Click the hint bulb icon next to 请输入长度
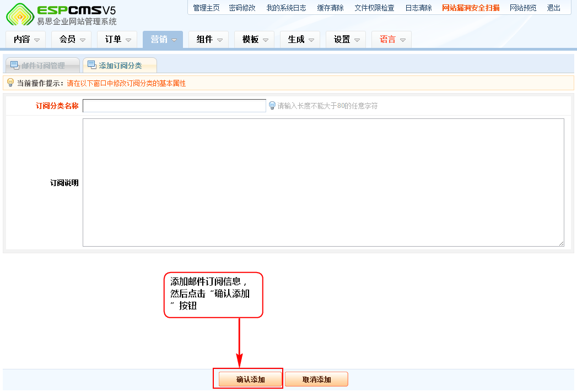This screenshot has height=392, width=577. point(272,106)
